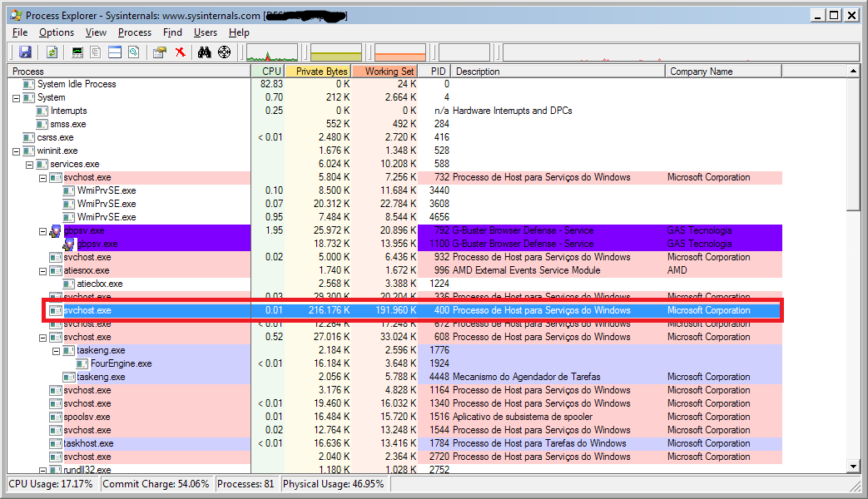Select the WmiPrvSE.exe row with PID 3440
Viewport: 868px width, 499px height.
point(394,190)
